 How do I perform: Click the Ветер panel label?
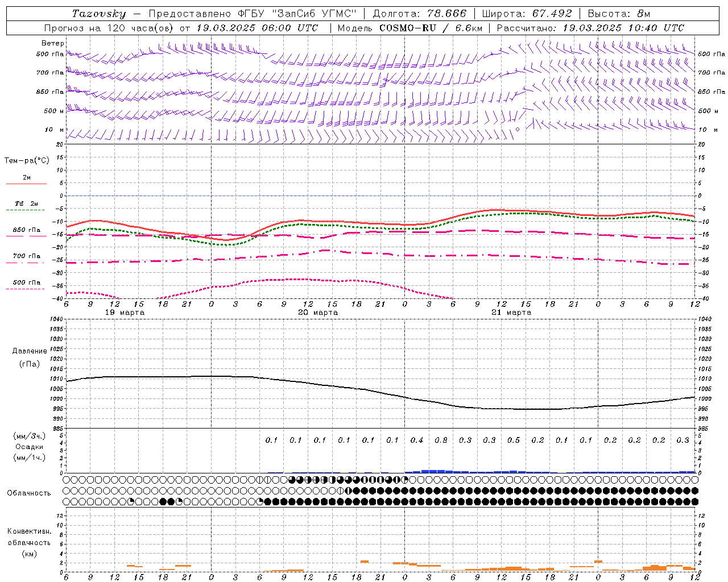(53, 43)
